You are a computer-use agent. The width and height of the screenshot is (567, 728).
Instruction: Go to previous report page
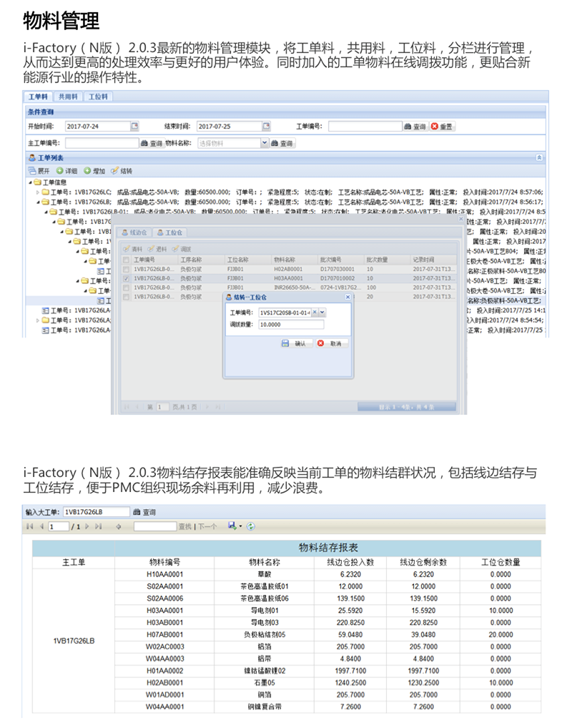pos(41,526)
